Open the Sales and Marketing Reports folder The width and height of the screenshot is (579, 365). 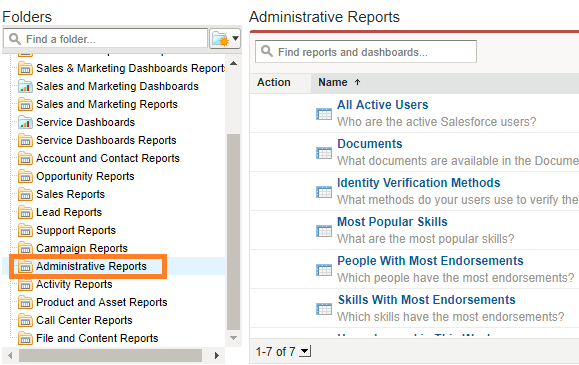tap(107, 104)
